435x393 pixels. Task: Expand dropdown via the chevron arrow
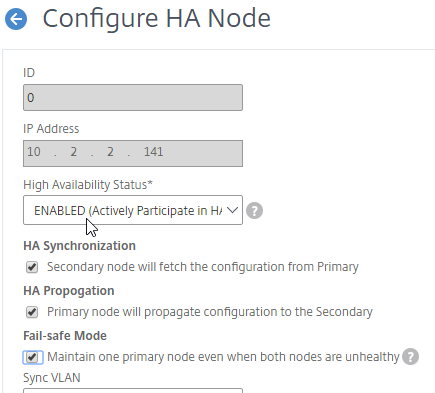[232, 210]
